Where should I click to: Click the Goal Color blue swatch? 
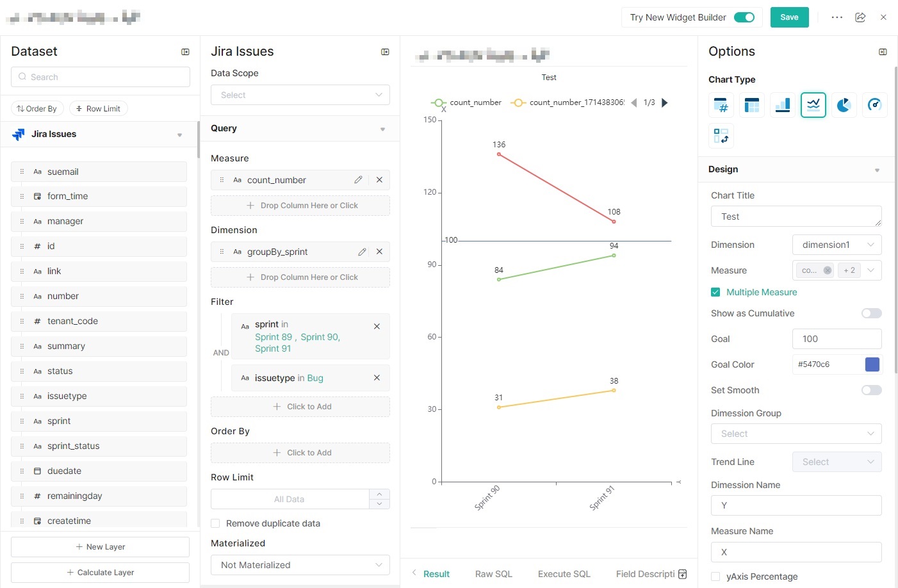click(x=872, y=364)
